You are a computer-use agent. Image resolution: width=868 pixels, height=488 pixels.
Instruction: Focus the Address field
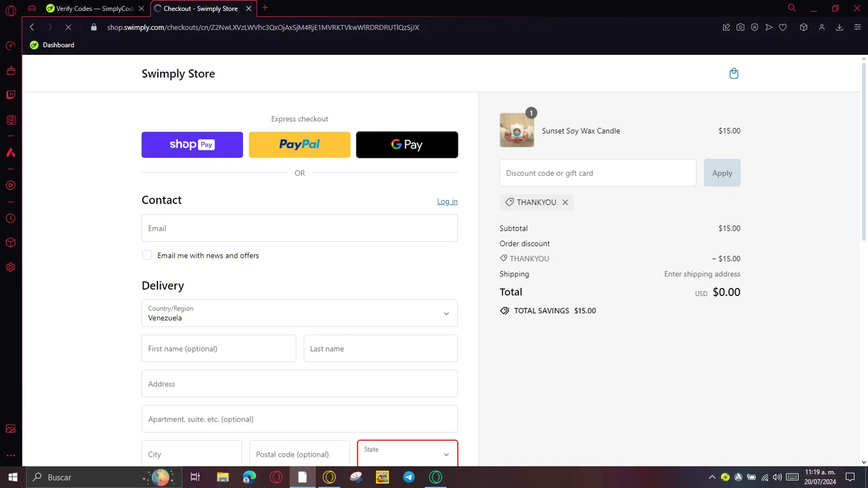[x=300, y=384]
